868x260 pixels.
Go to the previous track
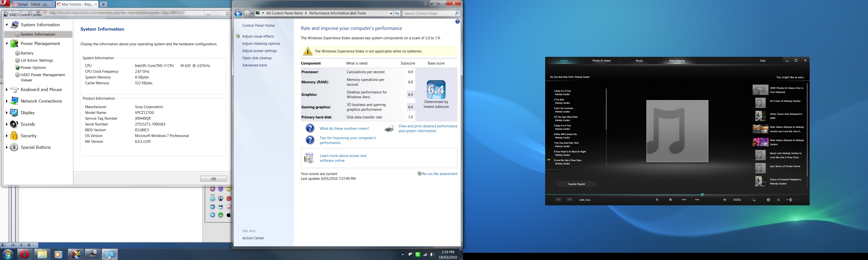coord(684,200)
